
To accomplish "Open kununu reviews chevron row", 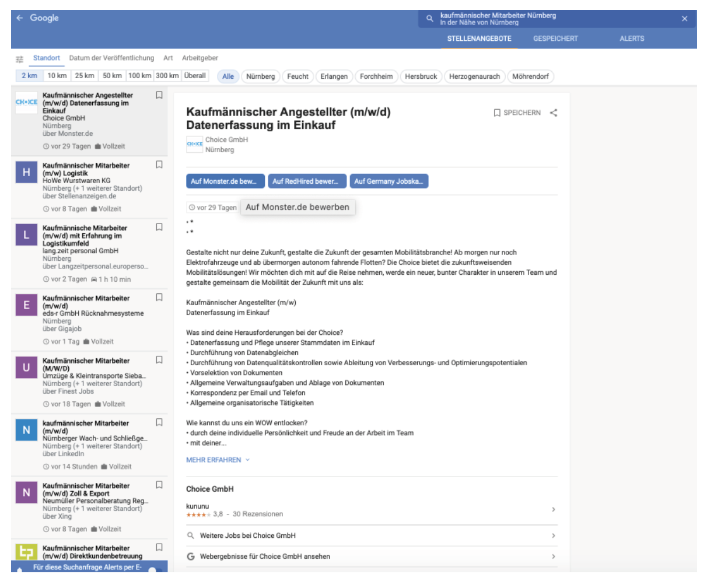I will (372, 510).
